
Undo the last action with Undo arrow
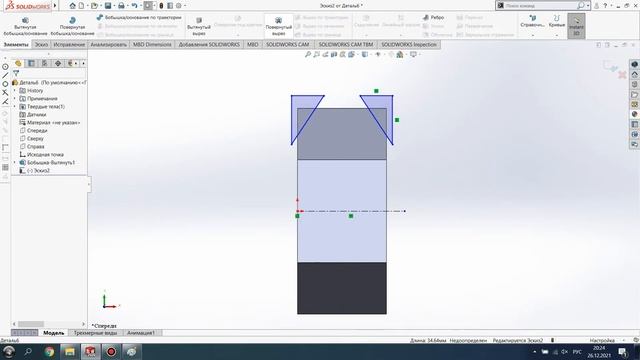[x=134, y=6]
